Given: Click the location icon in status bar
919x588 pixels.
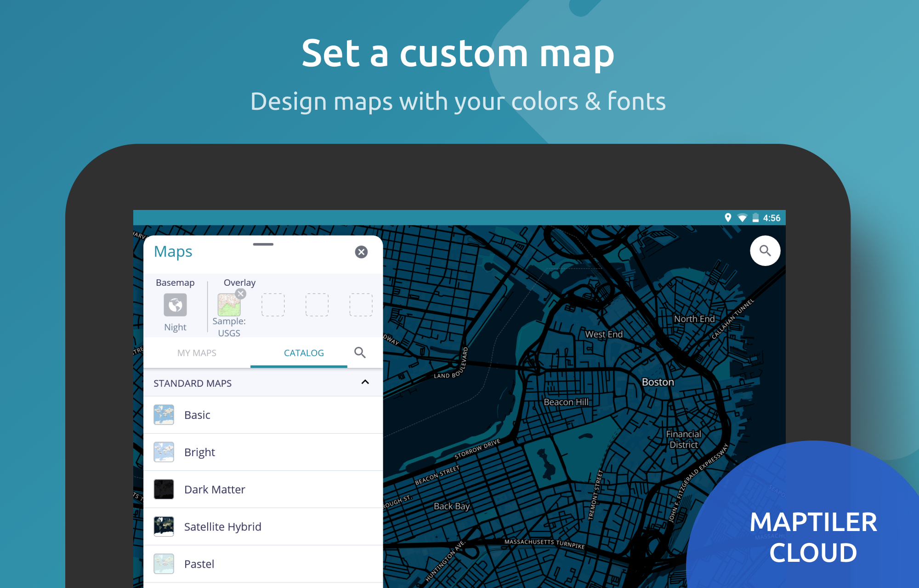Looking at the screenshot, I should click(728, 218).
